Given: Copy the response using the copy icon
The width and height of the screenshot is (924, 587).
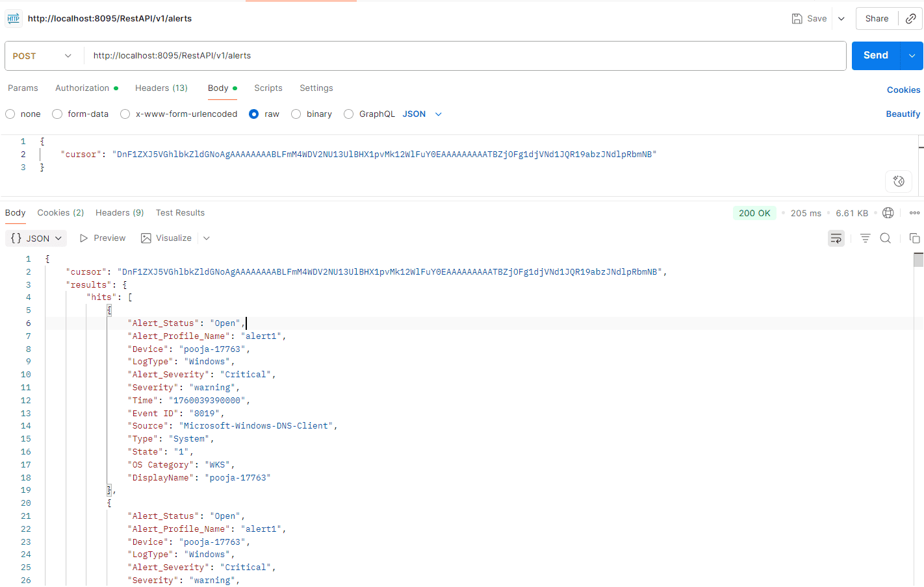Looking at the screenshot, I should coord(914,238).
